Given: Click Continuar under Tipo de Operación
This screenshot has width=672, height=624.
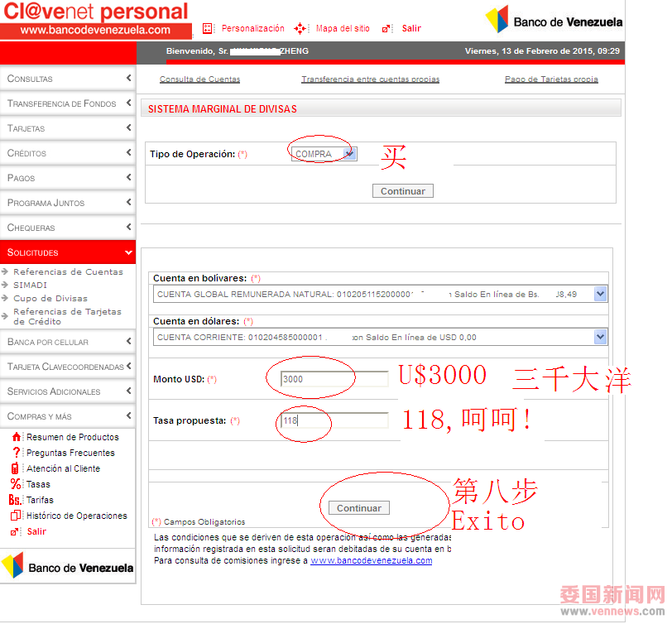Looking at the screenshot, I should (x=403, y=190).
